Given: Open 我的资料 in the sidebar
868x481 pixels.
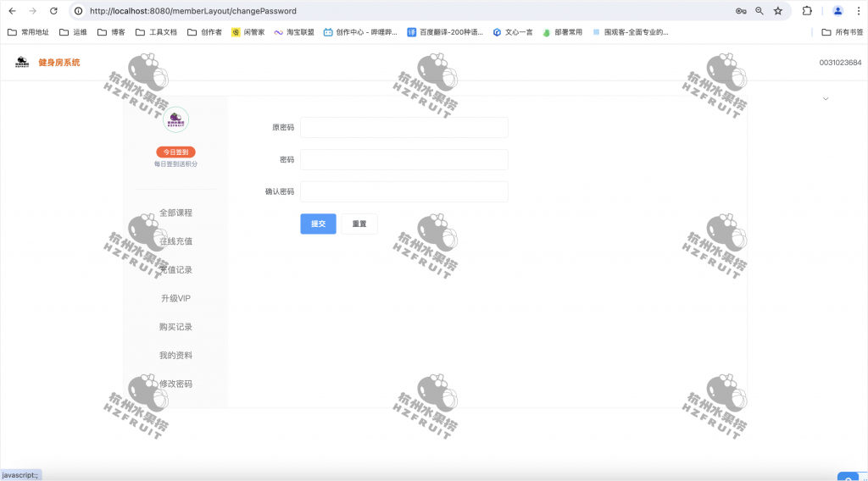Looking at the screenshot, I should [176, 355].
